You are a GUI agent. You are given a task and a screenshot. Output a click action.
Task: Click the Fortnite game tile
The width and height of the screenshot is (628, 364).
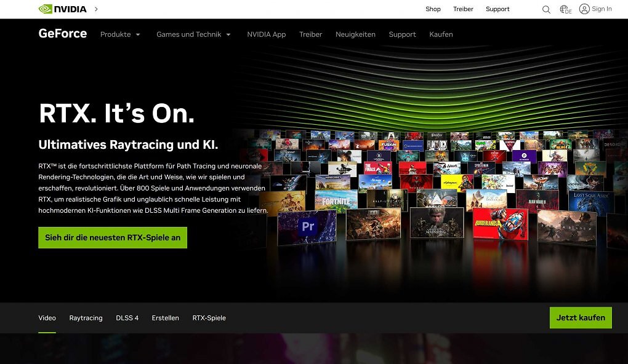pyautogui.click(x=336, y=200)
